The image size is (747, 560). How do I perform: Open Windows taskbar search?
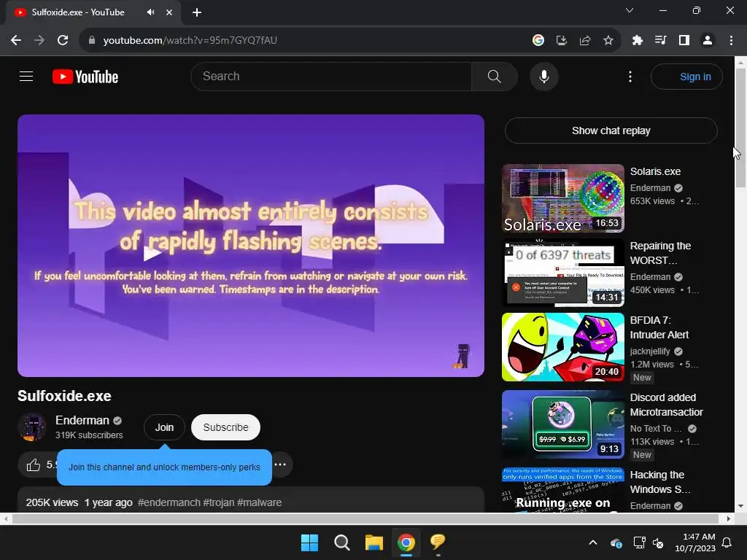(341, 542)
